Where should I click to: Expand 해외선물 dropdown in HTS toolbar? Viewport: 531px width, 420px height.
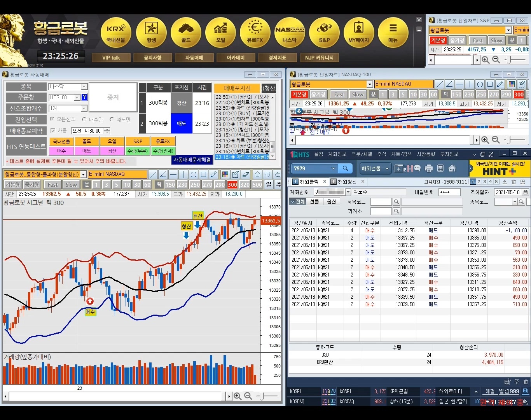click(387, 168)
